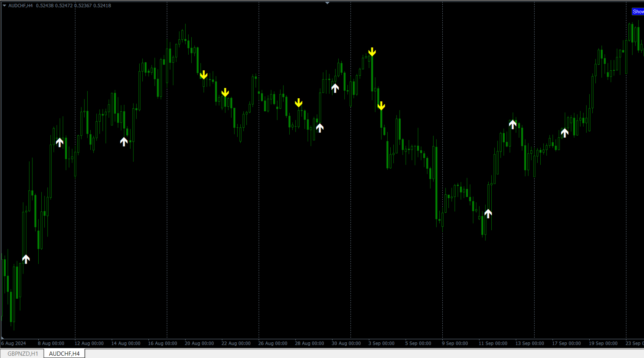Click the 20 Aug 00:00 time label

click(199, 343)
